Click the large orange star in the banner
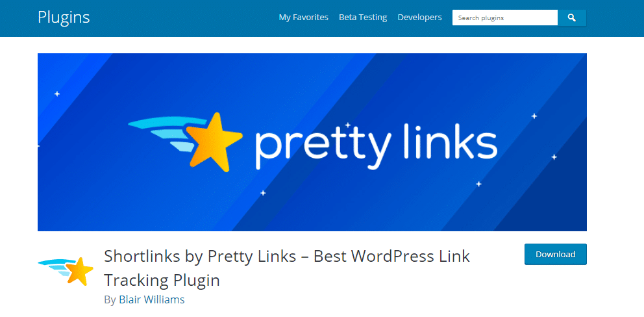 pos(214,142)
